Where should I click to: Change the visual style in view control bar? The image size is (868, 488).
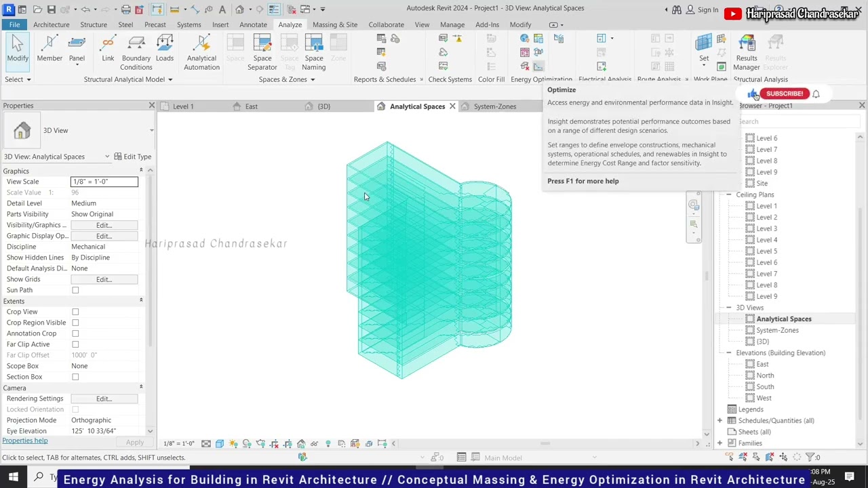pyautogui.click(x=220, y=444)
